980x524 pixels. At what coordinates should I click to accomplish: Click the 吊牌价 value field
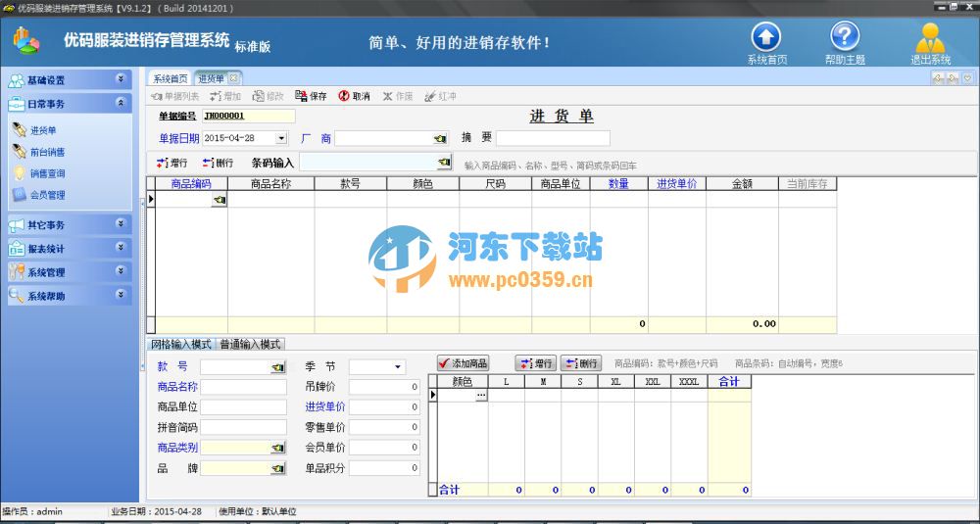(x=384, y=387)
